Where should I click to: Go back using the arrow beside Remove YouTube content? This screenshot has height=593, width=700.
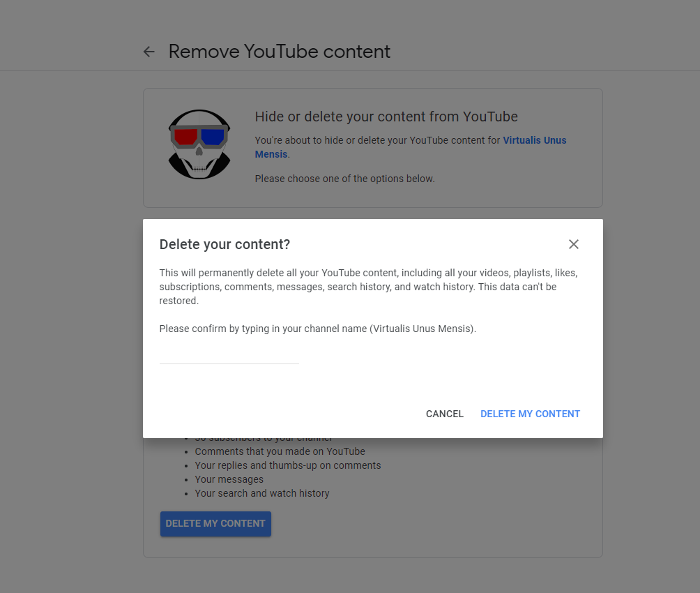(149, 52)
